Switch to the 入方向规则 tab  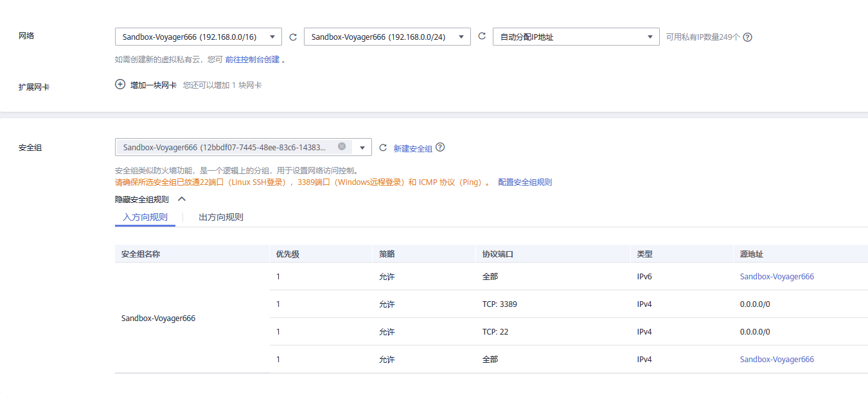pos(145,217)
